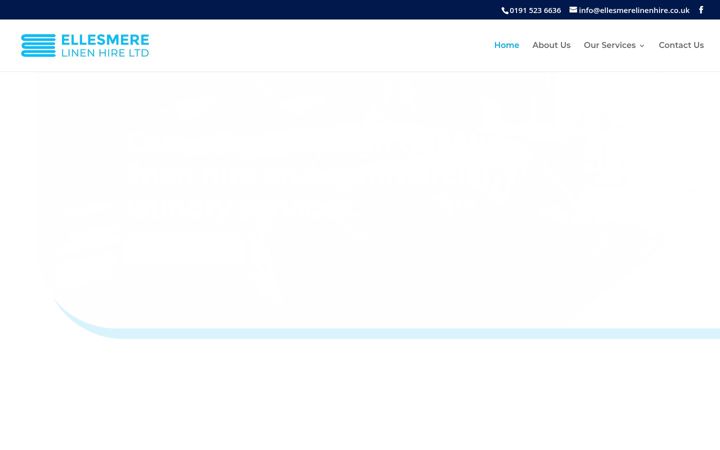
Task: Call the number 0191 523 6636
Action: [535, 10]
